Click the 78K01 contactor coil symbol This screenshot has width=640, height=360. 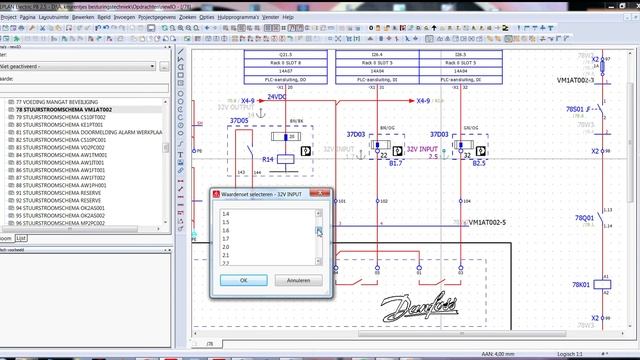tap(602, 284)
